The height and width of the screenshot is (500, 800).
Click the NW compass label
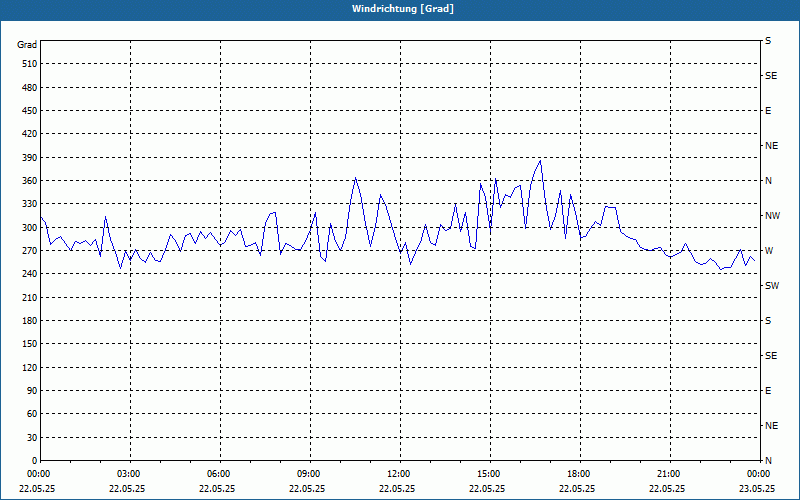pyautogui.click(x=772, y=216)
